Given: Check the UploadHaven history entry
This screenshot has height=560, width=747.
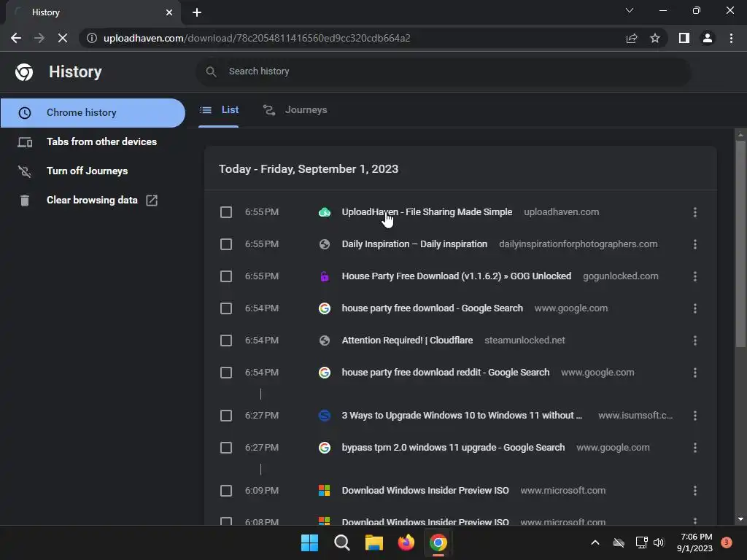Looking at the screenshot, I should 226,212.
